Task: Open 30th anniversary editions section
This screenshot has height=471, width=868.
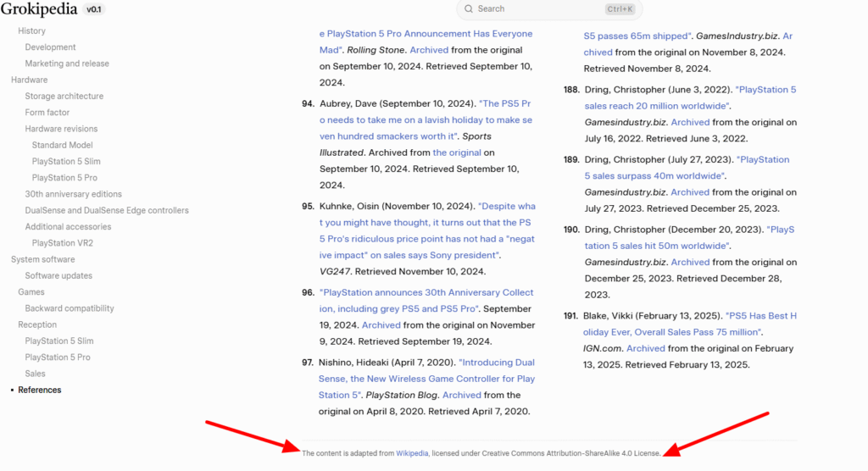Action: click(x=73, y=194)
